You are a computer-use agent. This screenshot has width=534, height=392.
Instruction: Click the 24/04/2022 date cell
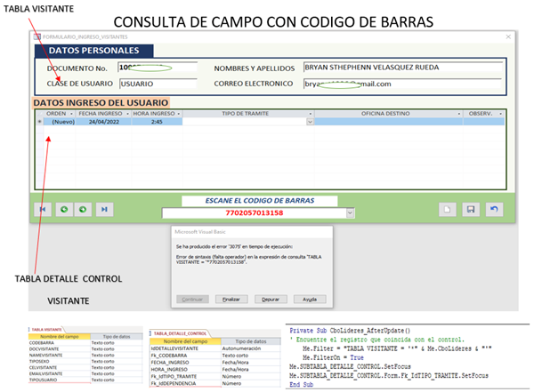tap(103, 122)
